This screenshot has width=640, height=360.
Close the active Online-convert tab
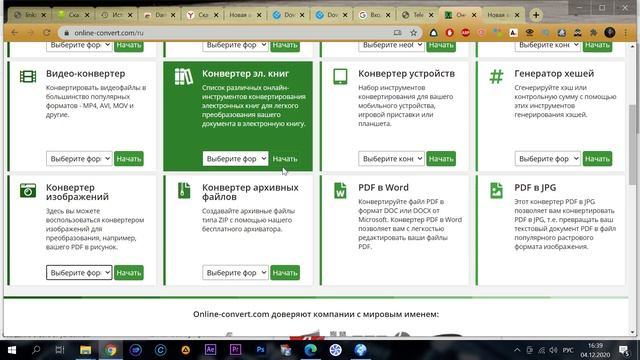[x=474, y=15]
